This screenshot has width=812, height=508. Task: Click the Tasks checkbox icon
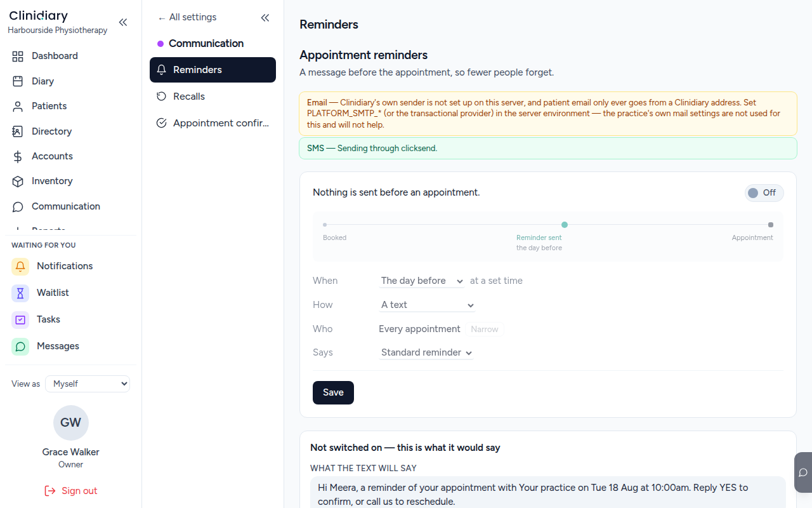click(20, 319)
